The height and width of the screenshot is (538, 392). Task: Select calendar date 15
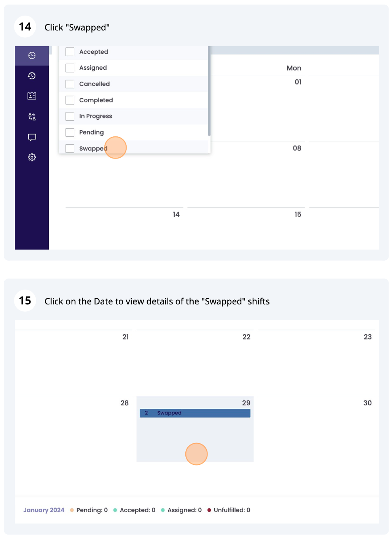298,215
